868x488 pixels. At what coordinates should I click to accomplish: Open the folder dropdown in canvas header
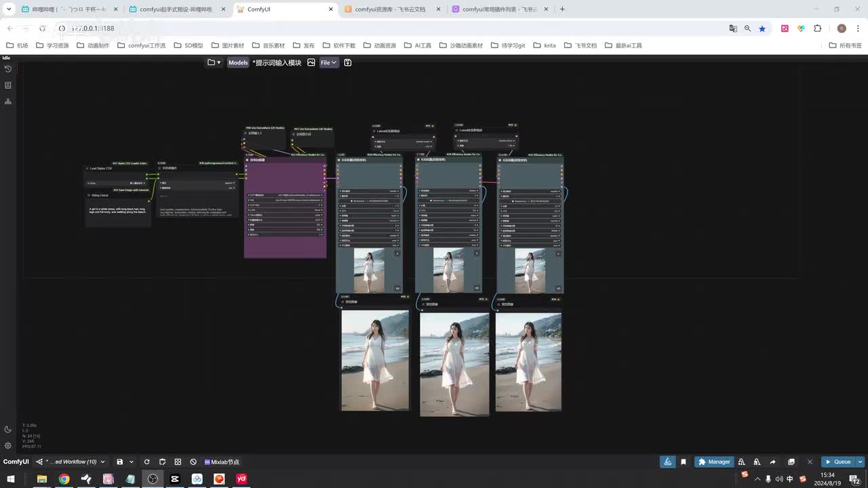(x=214, y=62)
